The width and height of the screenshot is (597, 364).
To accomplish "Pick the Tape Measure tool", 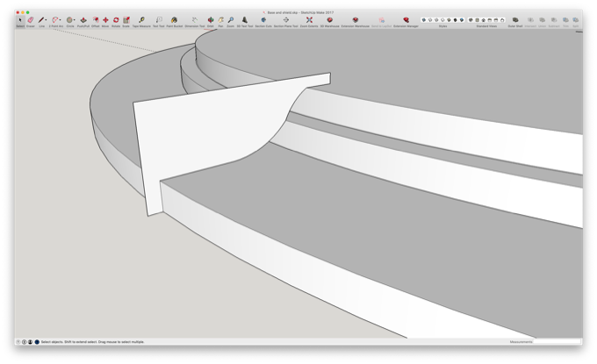I will (141, 20).
